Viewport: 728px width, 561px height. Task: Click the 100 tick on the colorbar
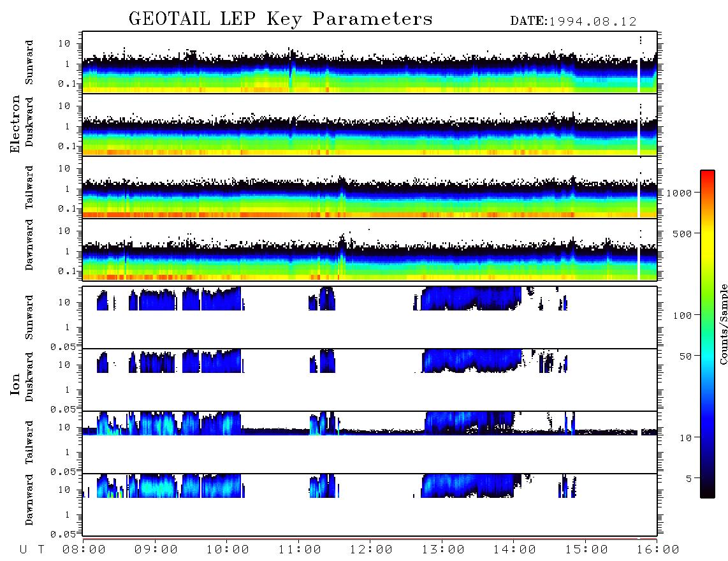[682, 316]
